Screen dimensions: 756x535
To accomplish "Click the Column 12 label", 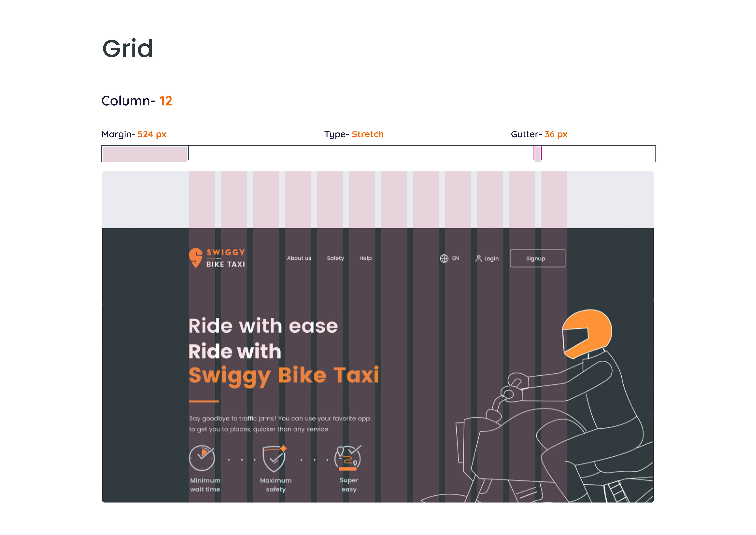I will click(136, 101).
